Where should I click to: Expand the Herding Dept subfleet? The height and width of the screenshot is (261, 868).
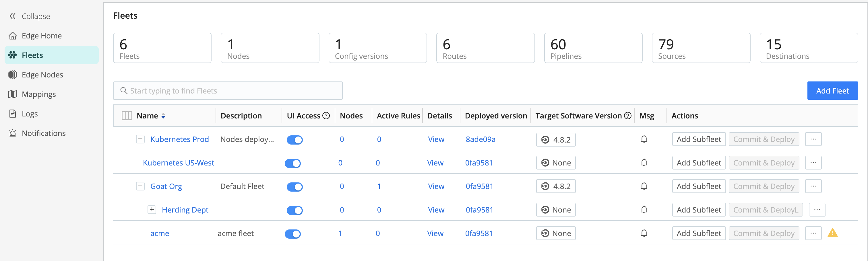point(152,210)
